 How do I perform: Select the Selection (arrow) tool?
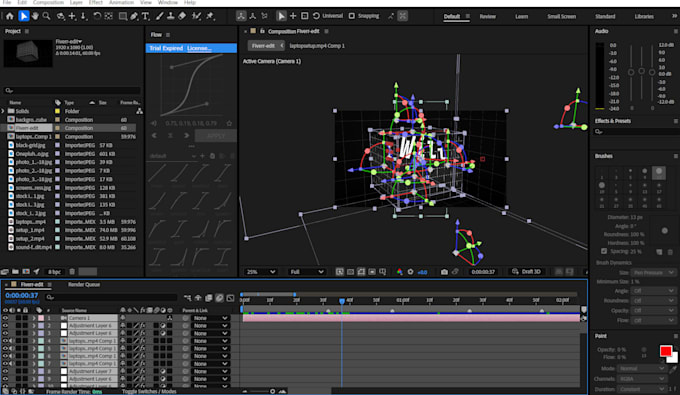click(23, 16)
